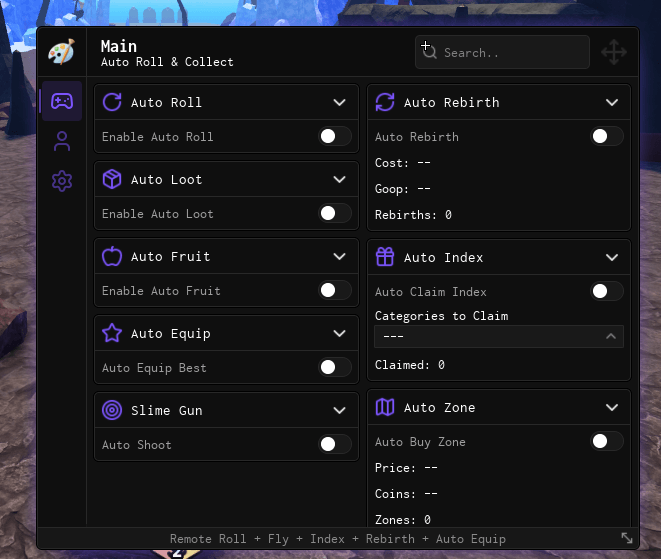Collapse the Auto Equip section chevron
661x559 pixels.
[x=339, y=333]
